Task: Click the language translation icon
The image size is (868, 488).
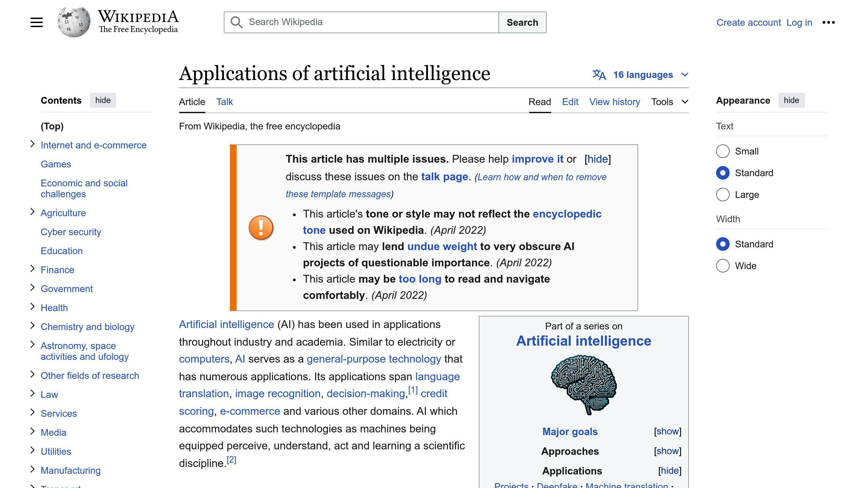Action: pyautogui.click(x=599, y=75)
